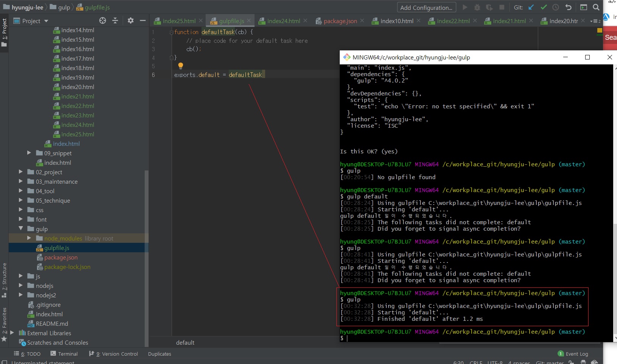Toggle the Structure side tool window
This screenshot has height=364, width=617.
tap(4, 279)
